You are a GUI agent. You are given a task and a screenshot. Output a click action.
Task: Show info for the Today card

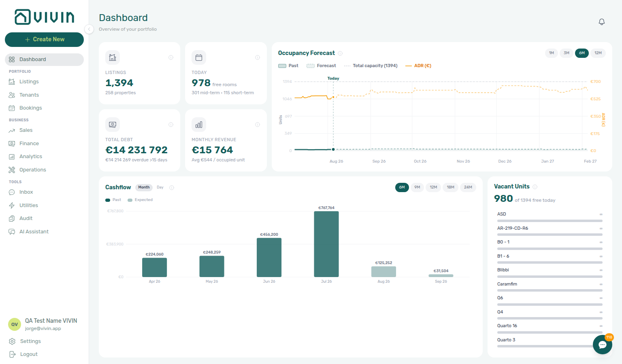258,57
